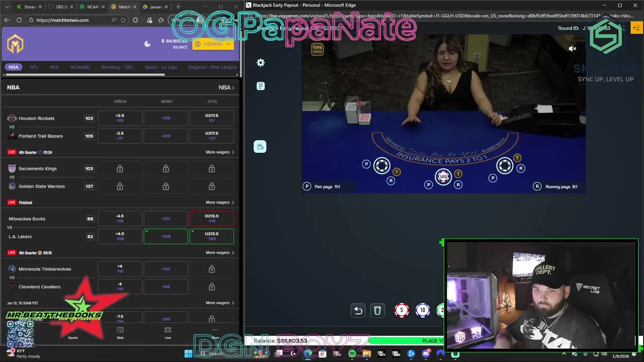This screenshot has width=644, height=362.
Task: Clear bets with the trash icon
Action: (377, 311)
